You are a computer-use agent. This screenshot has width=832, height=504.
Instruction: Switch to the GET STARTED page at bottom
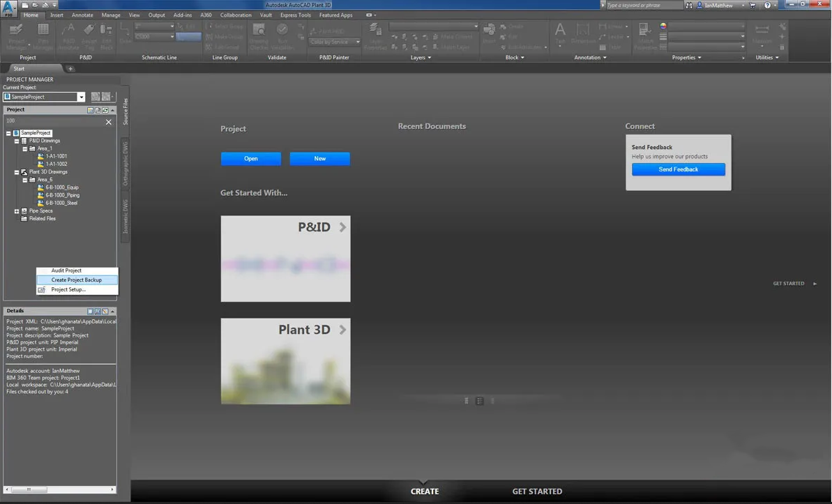(x=537, y=491)
